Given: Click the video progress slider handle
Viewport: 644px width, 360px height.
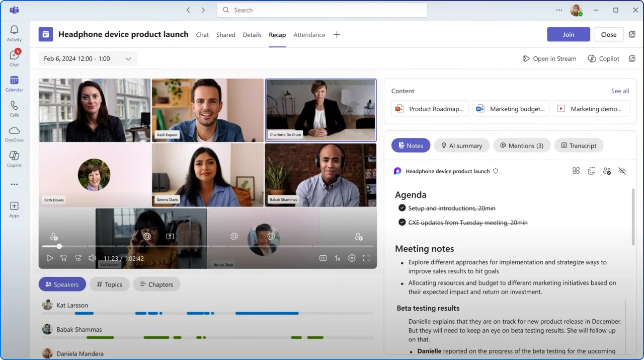Looking at the screenshot, I should click(59, 246).
